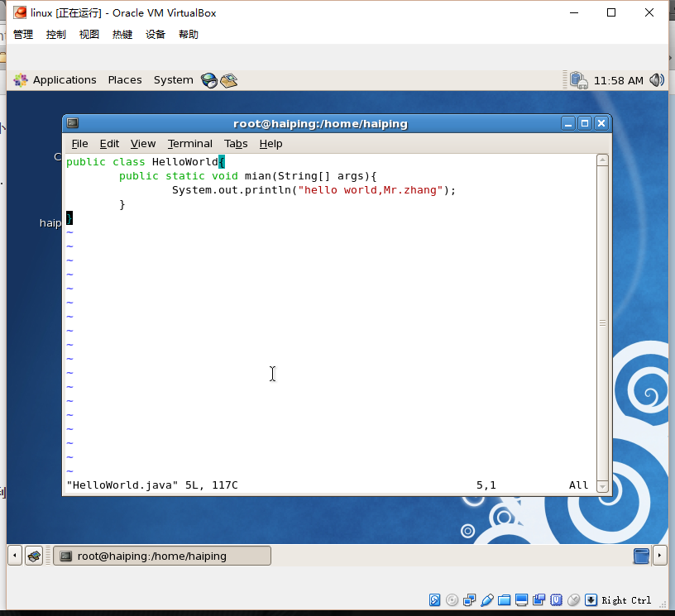Viewport: 675px width, 616px height.
Task: Click the All scroll indicator in vim
Action: [578, 485]
